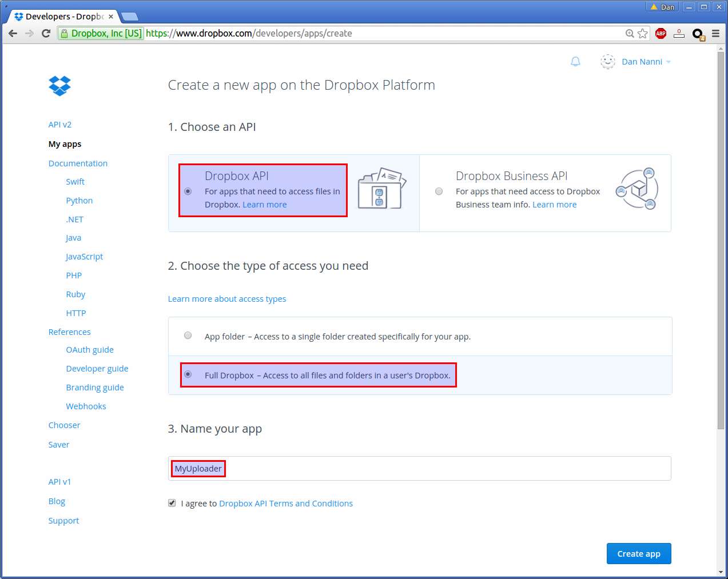Click the vertical page scrollbar

pos(721,240)
